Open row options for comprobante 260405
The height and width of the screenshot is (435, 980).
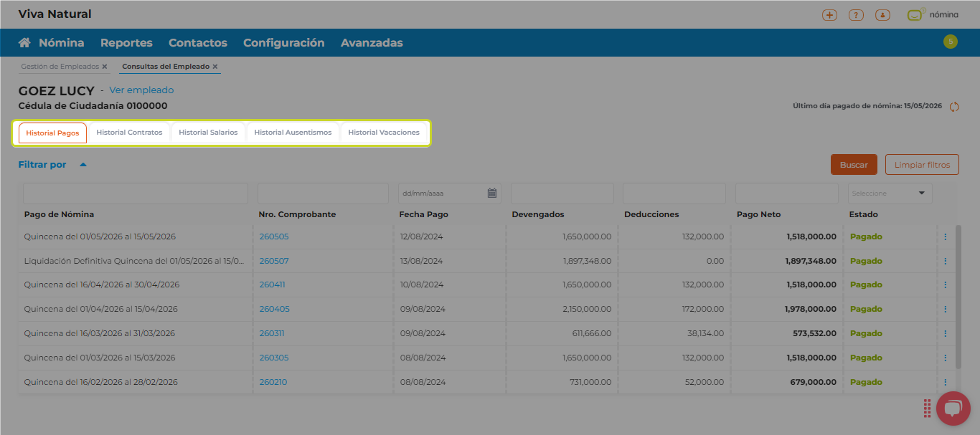[945, 309]
